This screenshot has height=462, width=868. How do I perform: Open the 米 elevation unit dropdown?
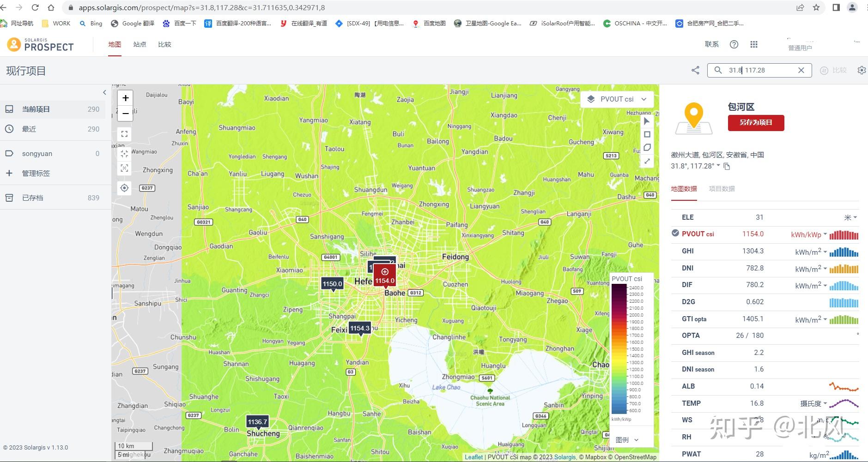(850, 217)
